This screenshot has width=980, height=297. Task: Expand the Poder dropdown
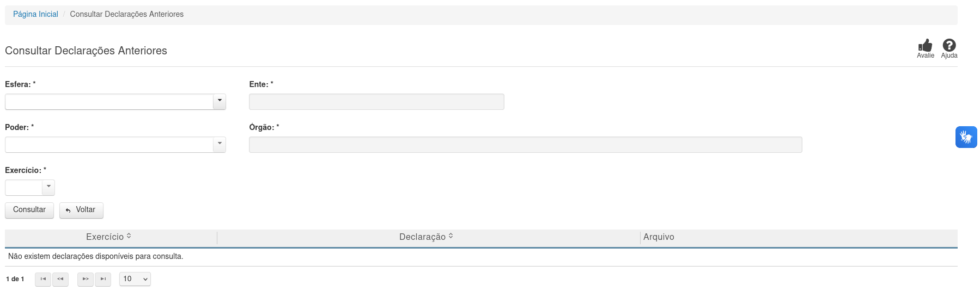click(220, 145)
